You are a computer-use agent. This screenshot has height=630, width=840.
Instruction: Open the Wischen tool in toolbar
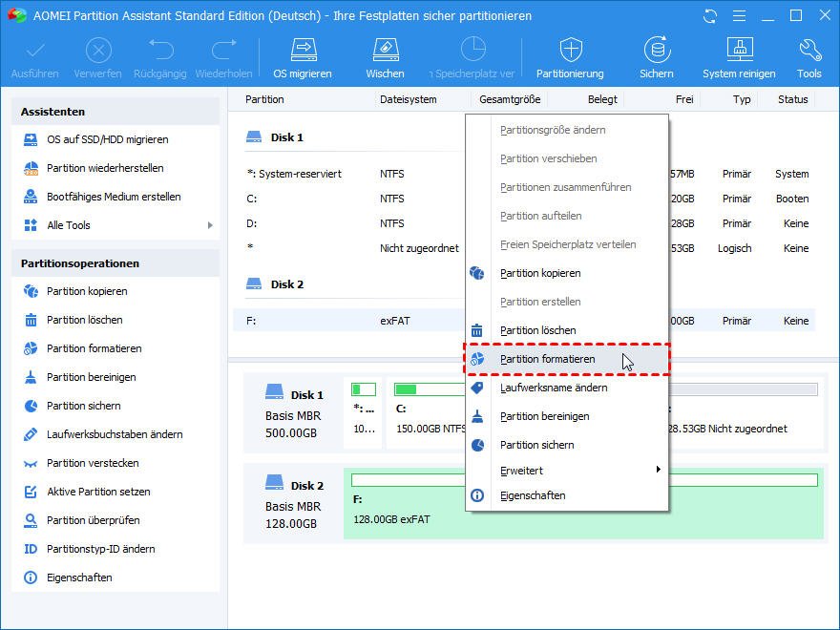pyautogui.click(x=385, y=58)
